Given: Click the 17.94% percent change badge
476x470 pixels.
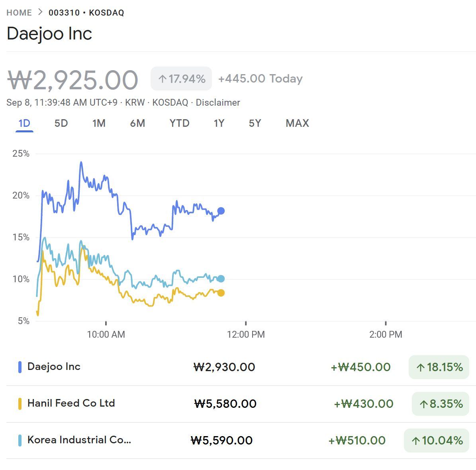Looking at the screenshot, I should point(181,79).
